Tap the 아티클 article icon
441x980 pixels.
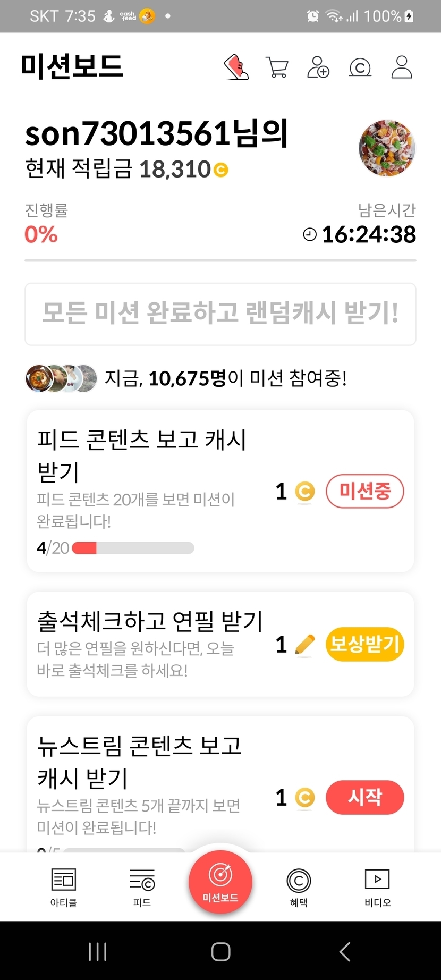coord(64,886)
